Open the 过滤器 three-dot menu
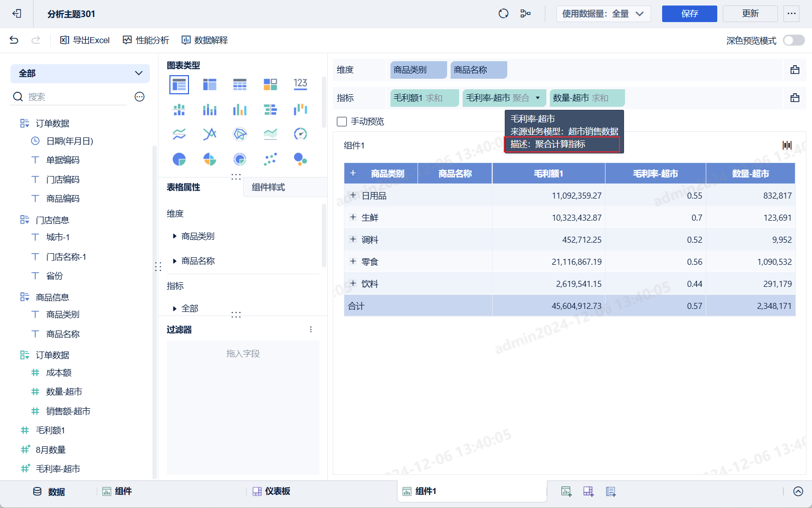The width and height of the screenshot is (812, 508). [311, 329]
